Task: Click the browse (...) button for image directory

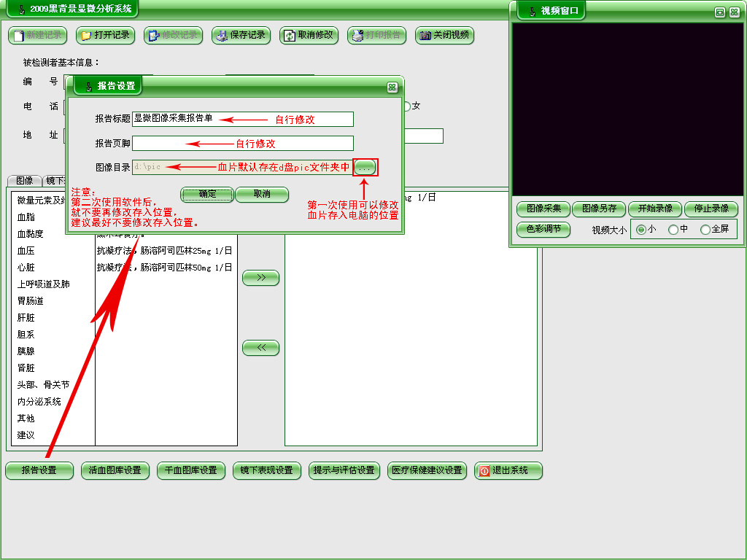Action: (365, 167)
